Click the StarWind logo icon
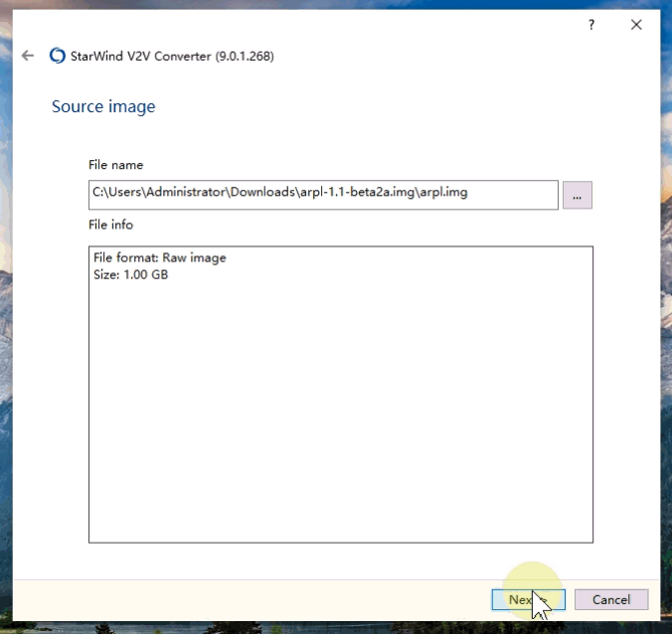Screen dimensions: 672x634 point(58,56)
